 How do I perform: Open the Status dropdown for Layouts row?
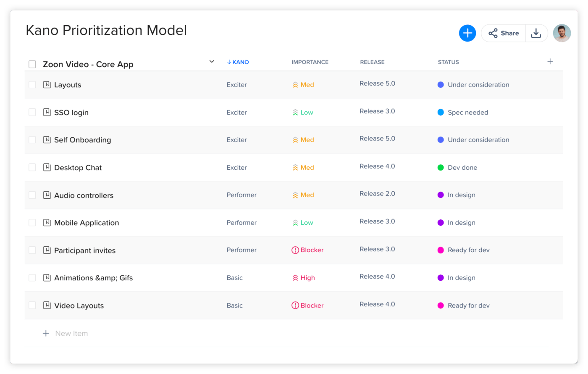tap(478, 84)
